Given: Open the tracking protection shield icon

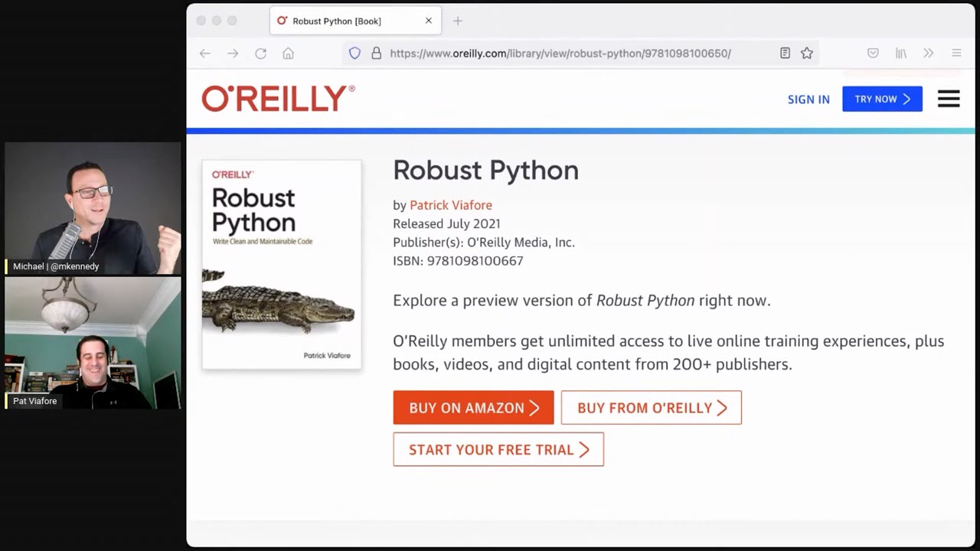Looking at the screenshot, I should tap(354, 54).
